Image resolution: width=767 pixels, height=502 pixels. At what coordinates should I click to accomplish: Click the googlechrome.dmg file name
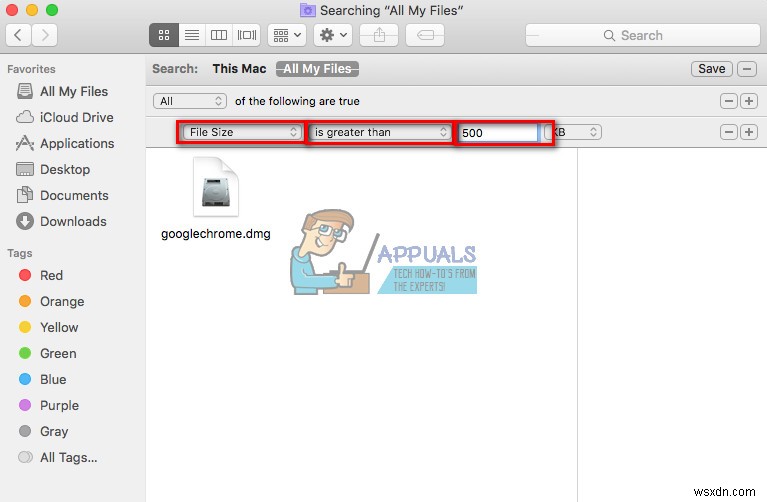(216, 234)
